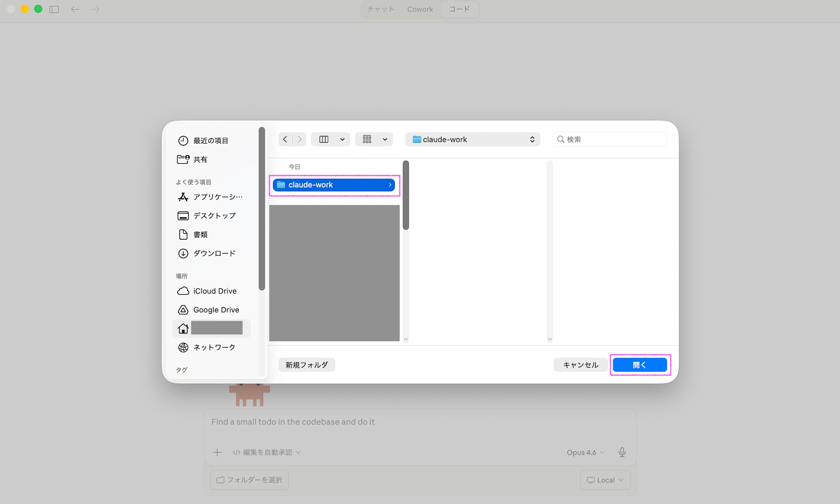This screenshot has width=840, height=504.
Task: Click the 検索 search field
Action: tap(613, 139)
